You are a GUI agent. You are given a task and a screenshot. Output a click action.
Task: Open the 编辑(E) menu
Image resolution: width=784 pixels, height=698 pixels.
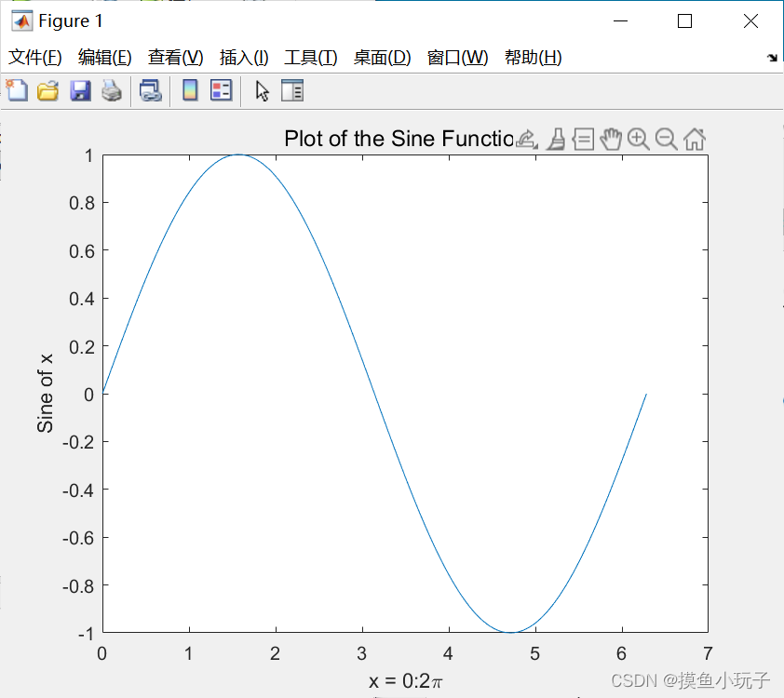point(105,58)
